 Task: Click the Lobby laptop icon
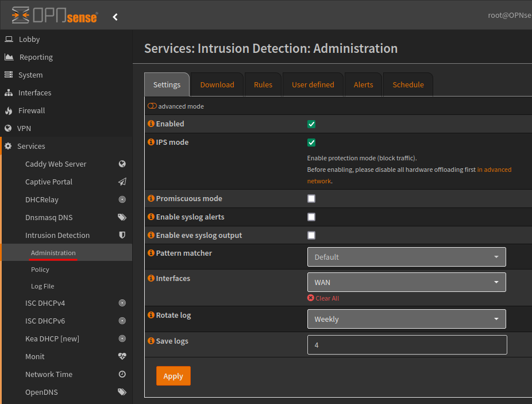coord(9,39)
